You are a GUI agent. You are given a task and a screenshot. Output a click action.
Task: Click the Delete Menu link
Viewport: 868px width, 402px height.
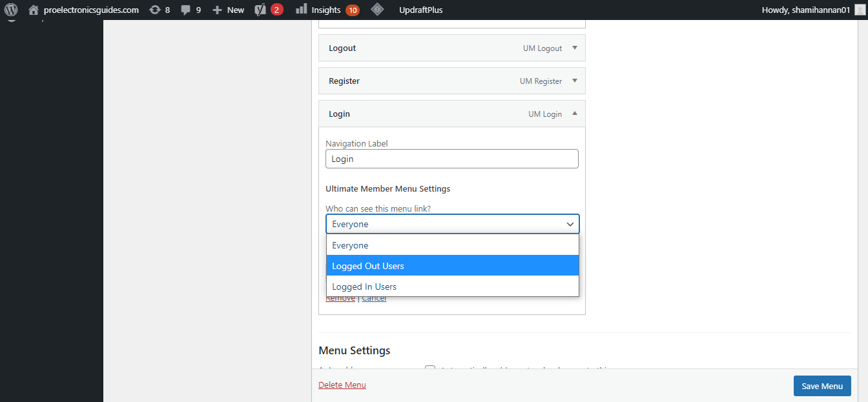342,385
